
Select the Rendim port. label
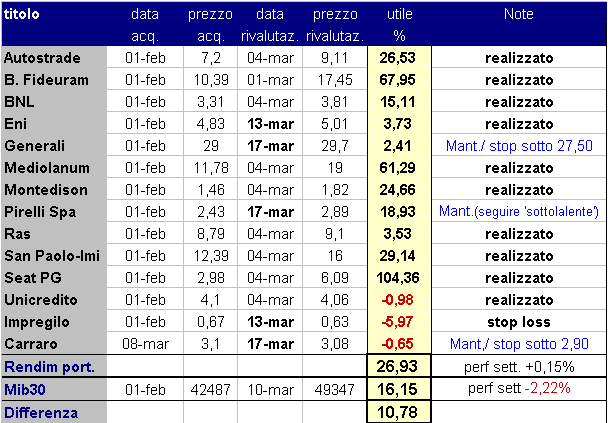pyautogui.click(x=49, y=367)
